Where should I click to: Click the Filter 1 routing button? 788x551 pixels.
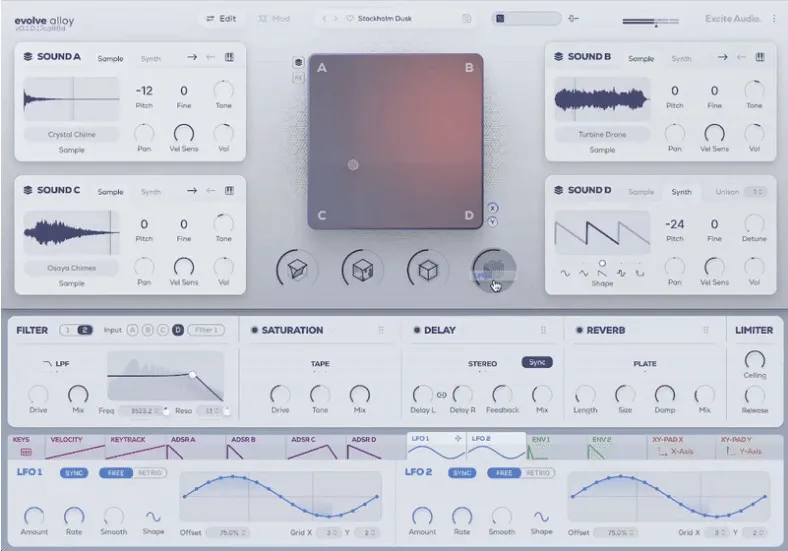[x=206, y=330]
